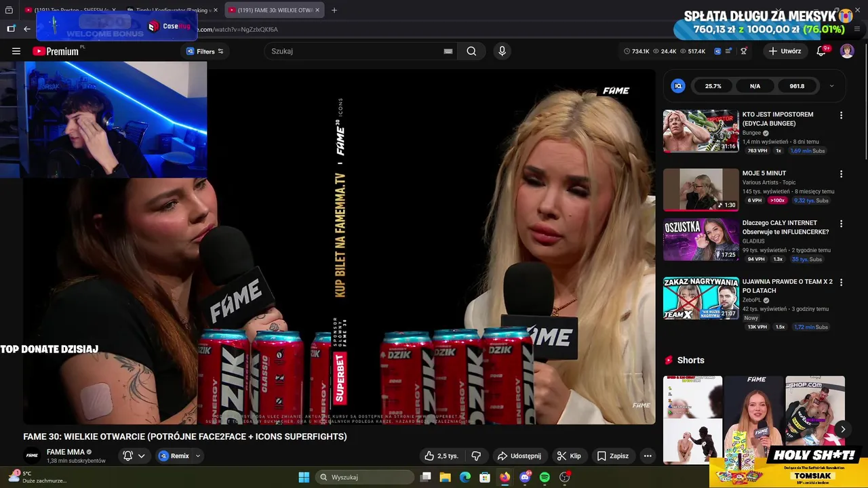The height and width of the screenshot is (488, 868).
Task: Open the FAME MMA channel name link
Action: pos(66,452)
